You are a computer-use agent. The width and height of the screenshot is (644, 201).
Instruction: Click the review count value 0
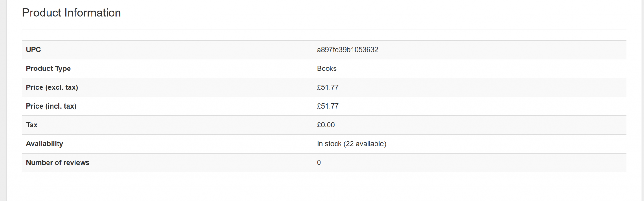[x=319, y=163]
